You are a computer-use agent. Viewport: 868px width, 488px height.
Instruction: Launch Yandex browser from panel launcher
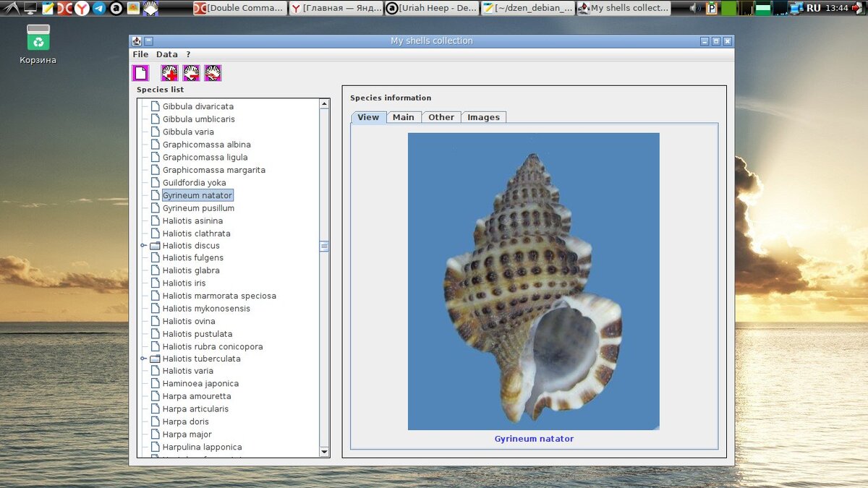click(x=82, y=8)
